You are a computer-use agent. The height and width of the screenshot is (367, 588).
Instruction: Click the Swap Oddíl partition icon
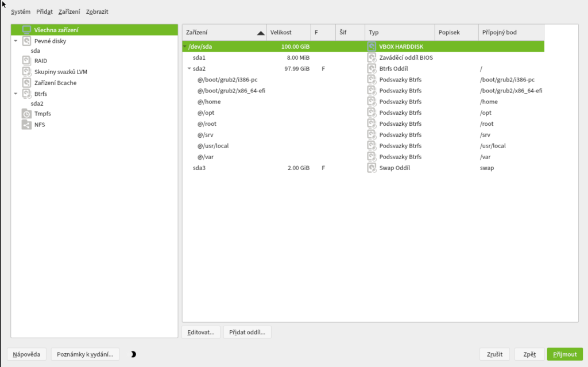372,168
